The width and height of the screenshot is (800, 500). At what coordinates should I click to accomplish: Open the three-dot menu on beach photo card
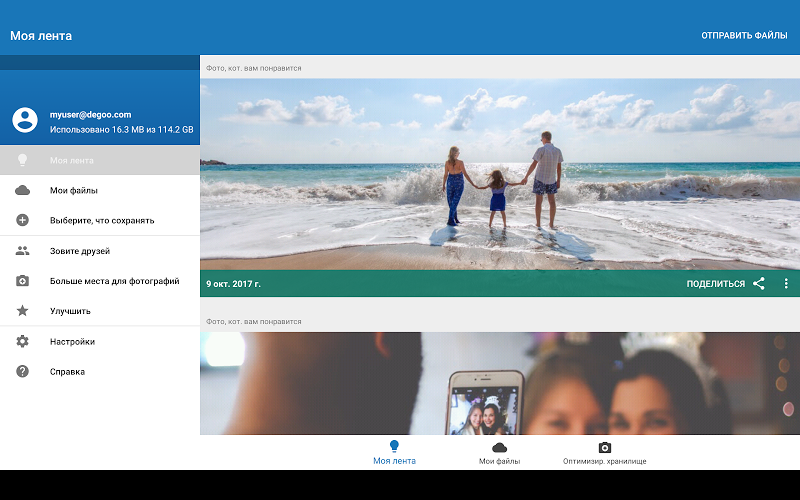point(786,283)
